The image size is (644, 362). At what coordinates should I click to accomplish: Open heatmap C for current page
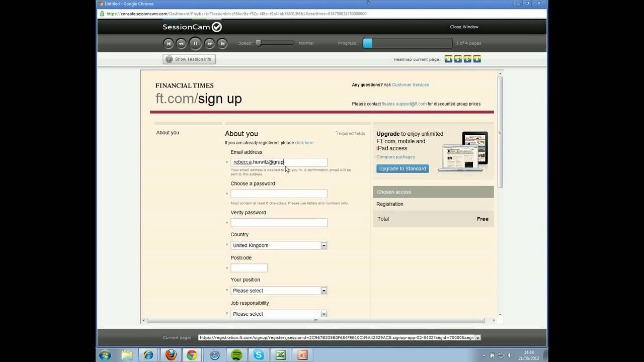(458, 59)
